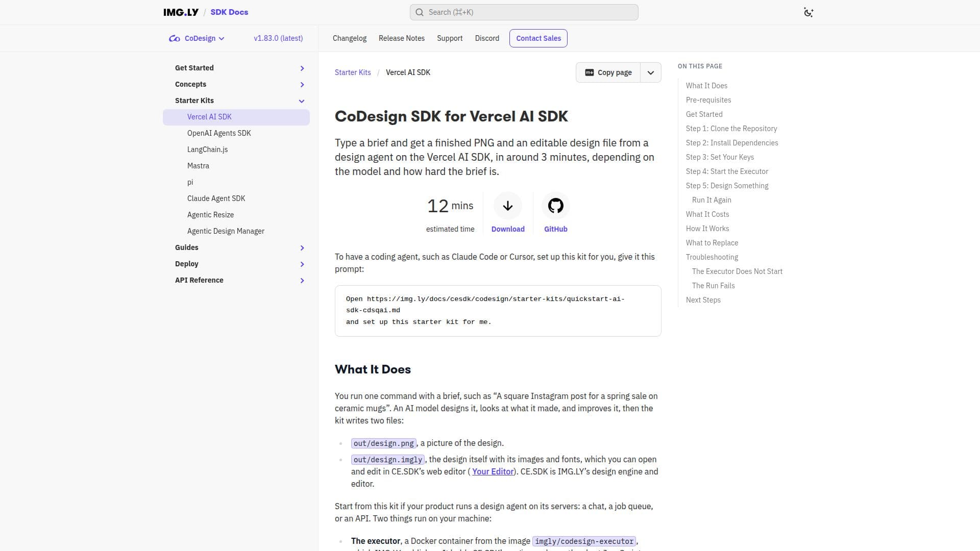Open the CoDesign product dropdown

(x=197, y=38)
